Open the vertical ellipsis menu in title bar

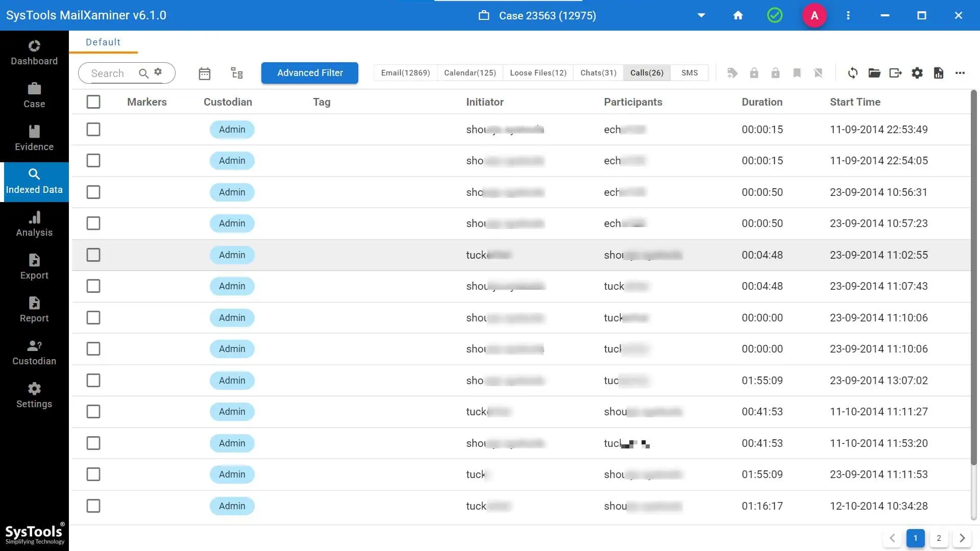click(x=848, y=15)
